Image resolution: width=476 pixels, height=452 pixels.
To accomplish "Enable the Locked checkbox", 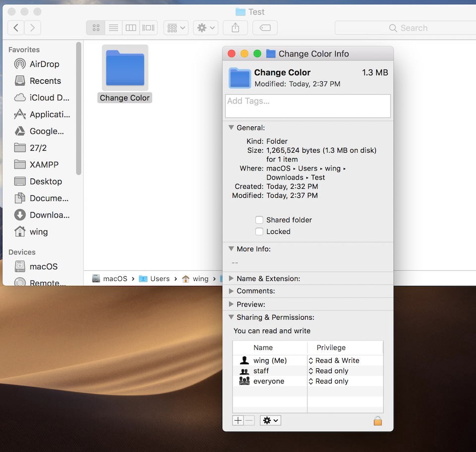I will [259, 231].
